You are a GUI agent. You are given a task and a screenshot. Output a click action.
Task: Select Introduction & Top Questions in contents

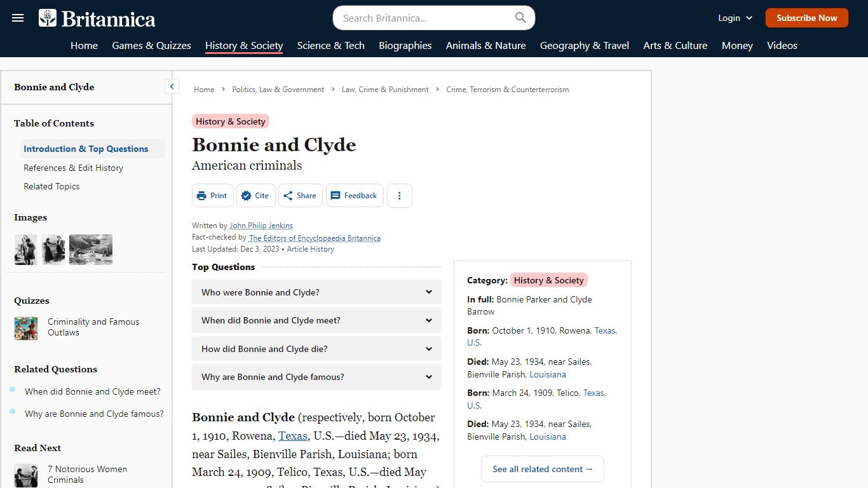(93, 149)
